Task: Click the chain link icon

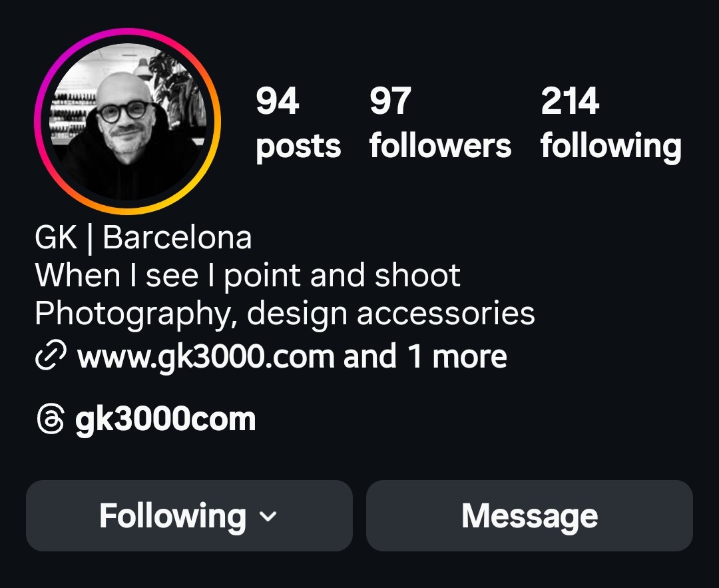Action: 51,355
